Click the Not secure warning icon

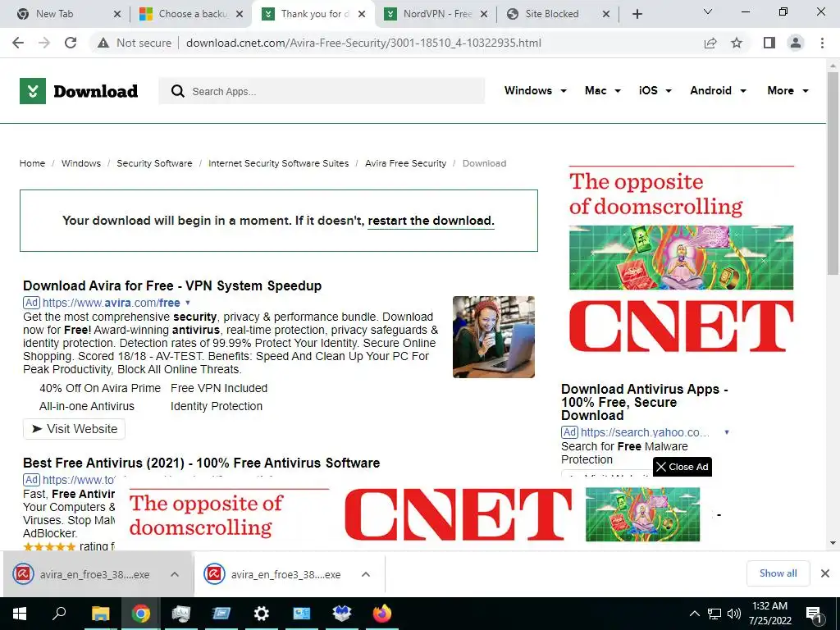[x=103, y=43]
